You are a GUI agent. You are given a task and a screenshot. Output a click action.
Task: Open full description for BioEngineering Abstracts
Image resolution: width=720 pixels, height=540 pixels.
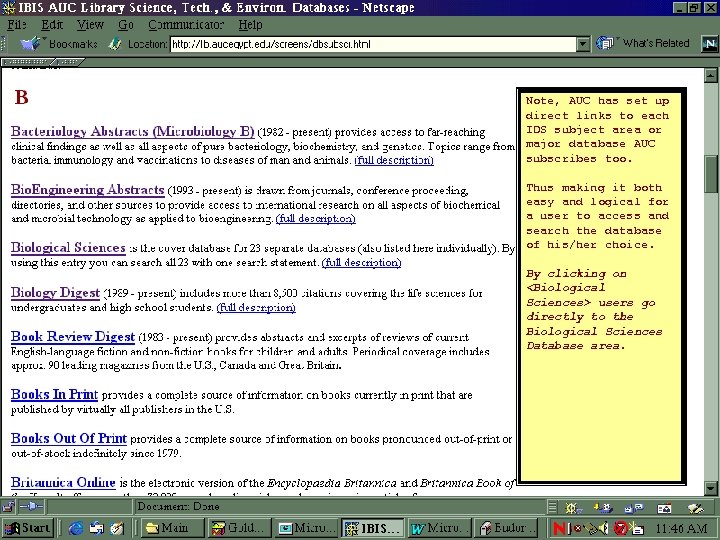point(315,218)
